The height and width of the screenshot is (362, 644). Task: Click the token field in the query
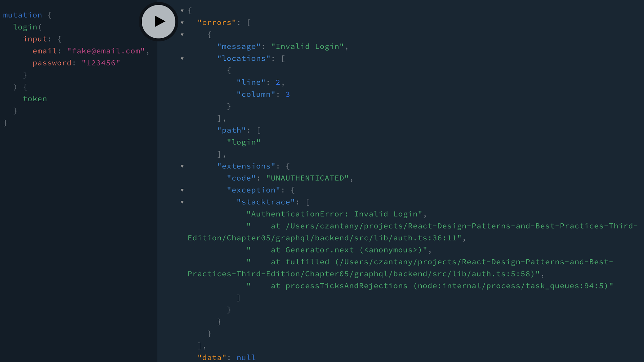tap(35, 99)
